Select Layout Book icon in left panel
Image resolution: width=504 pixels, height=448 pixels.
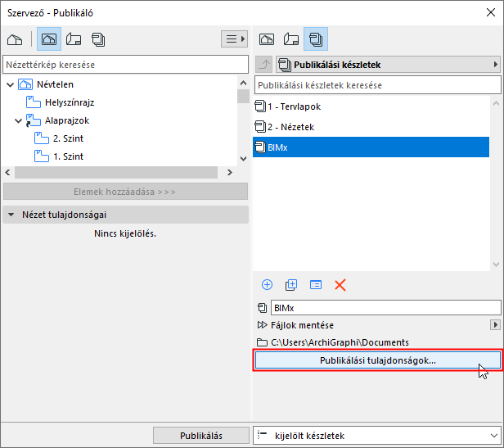(74, 39)
